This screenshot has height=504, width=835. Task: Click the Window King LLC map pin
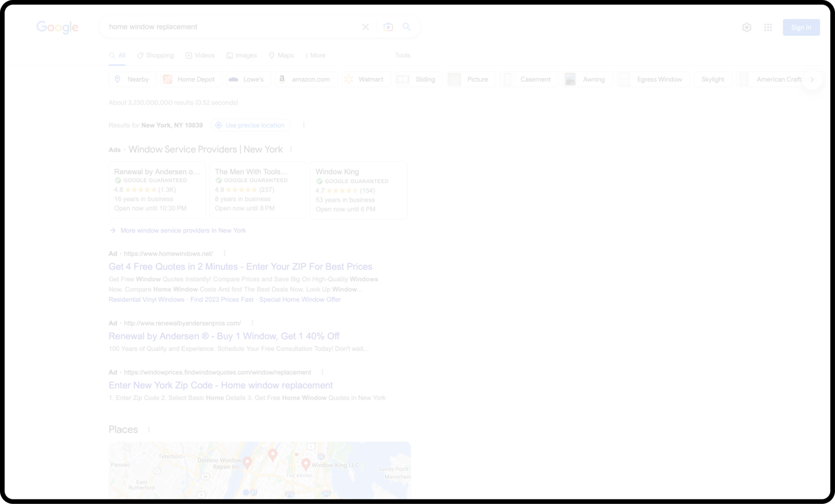coord(306,464)
